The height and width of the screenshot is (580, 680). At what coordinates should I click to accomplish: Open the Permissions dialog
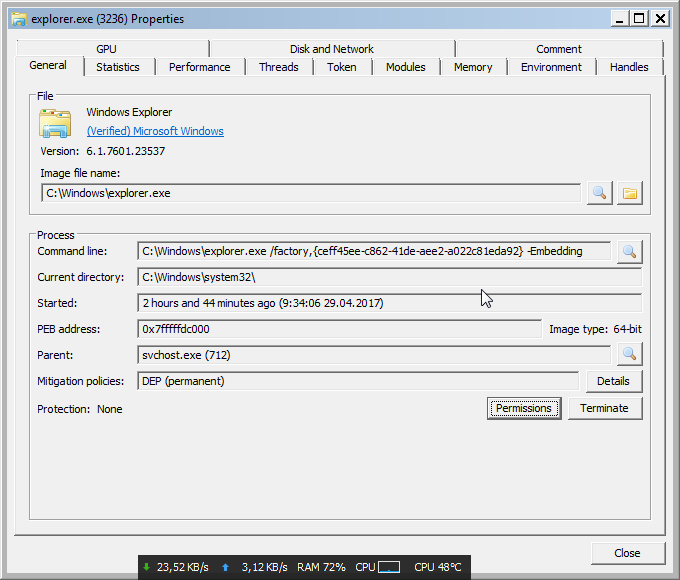pyautogui.click(x=524, y=408)
